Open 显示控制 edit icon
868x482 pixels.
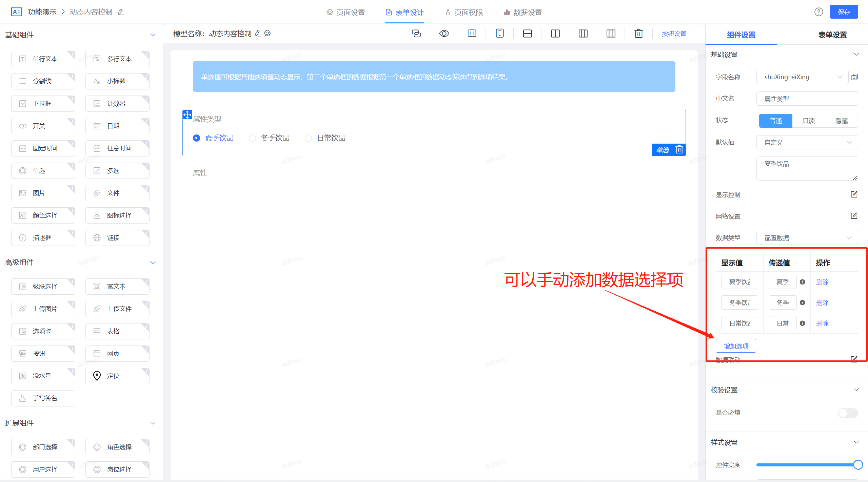point(854,194)
